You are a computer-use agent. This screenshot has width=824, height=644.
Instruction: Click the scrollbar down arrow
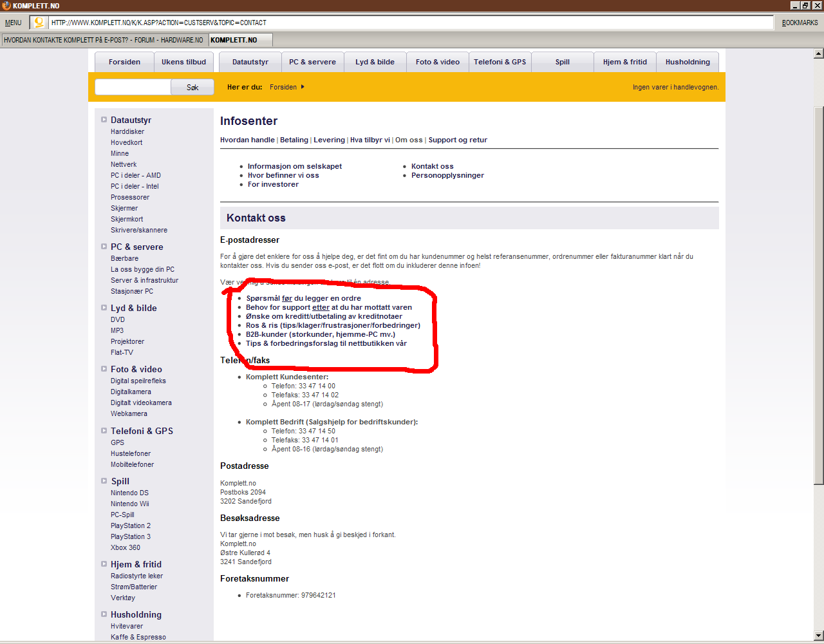[819, 636]
